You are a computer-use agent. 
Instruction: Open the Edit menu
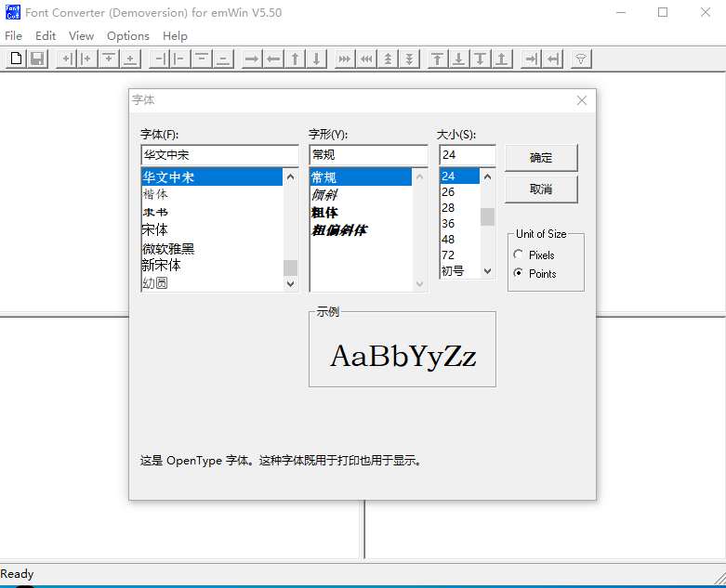coord(46,35)
